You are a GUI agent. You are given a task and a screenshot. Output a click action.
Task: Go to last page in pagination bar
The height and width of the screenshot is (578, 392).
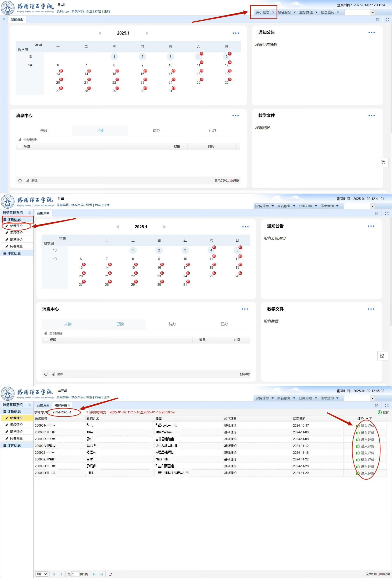point(102,574)
